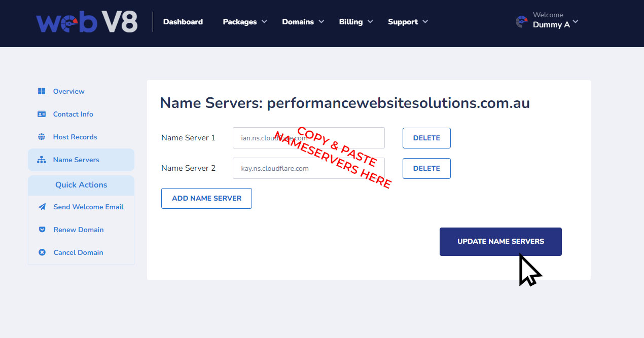This screenshot has width=644, height=338.
Task: Select the Name Servers hierarchy icon
Action: [x=42, y=160]
